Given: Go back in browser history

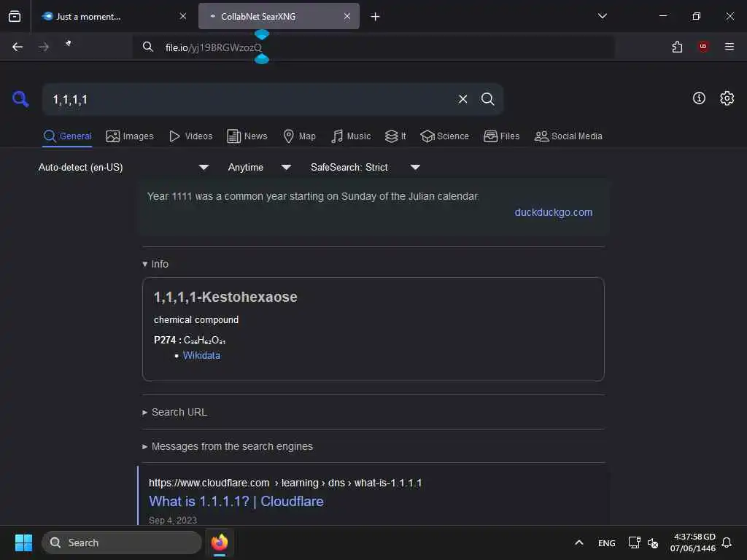Looking at the screenshot, I should coord(18,47).
